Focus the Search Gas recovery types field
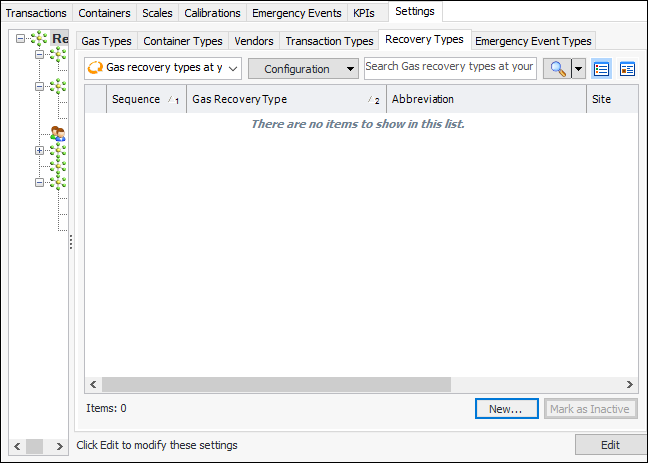The image size is (648, 463). 450,67
